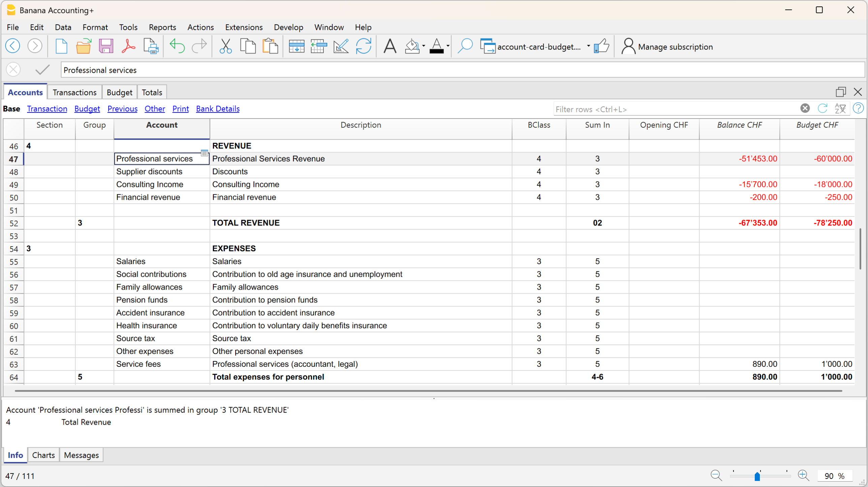Click the Undo arrow icon
This screenshot has height=487, width=868.
pos(177,46)
